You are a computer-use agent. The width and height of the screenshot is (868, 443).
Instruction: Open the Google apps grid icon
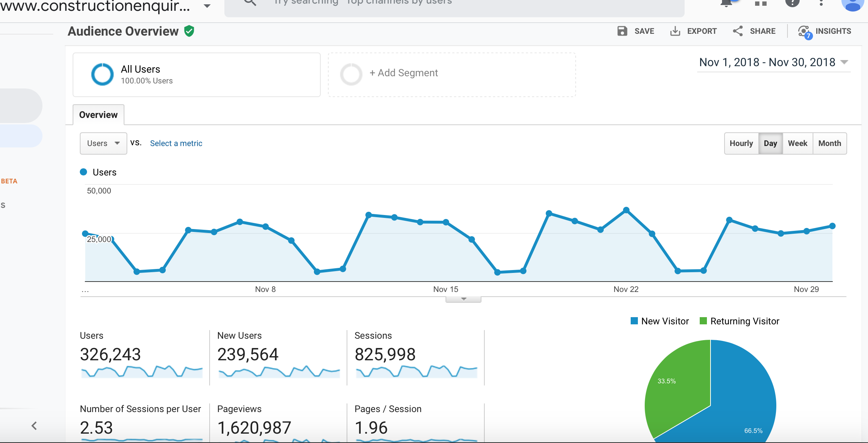click(x=760, y=3)
